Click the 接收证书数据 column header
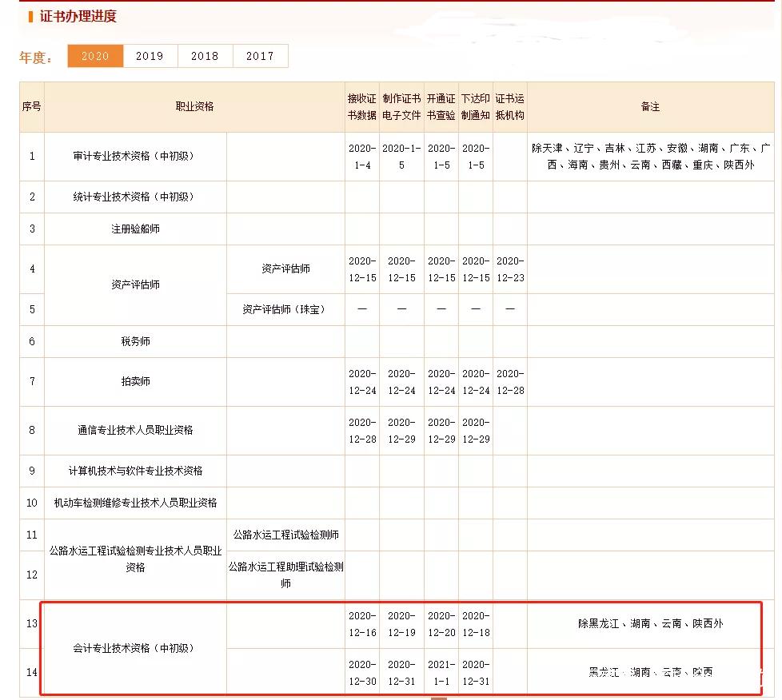Viewport: 782px width, 700px height. point(362,107)
